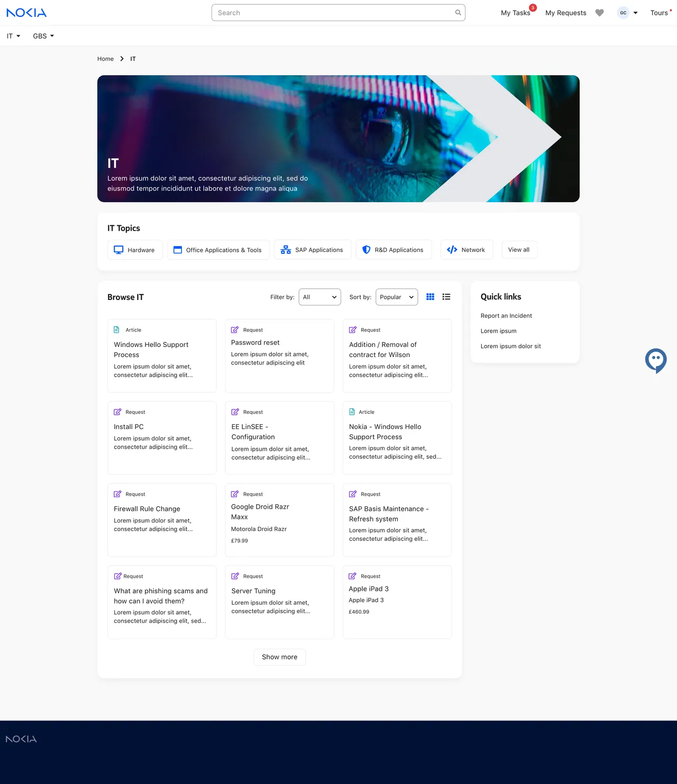Open Report an Incident quick link
The image size is (677, 784).
506,315
